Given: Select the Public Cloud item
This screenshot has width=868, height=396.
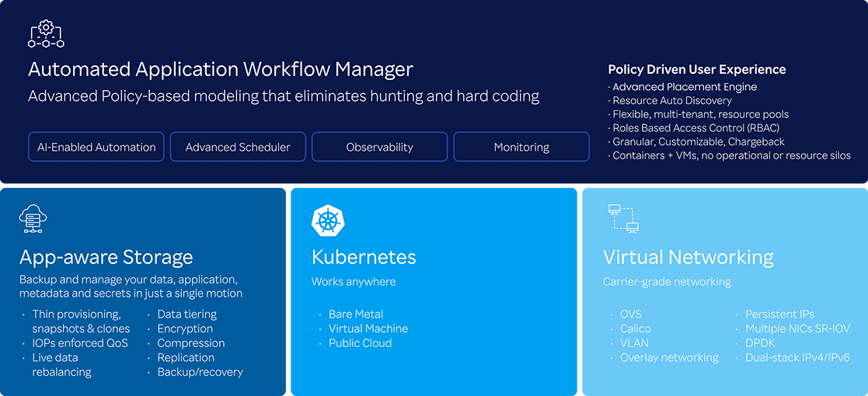Looking at the screenshot, I should 361,343.
